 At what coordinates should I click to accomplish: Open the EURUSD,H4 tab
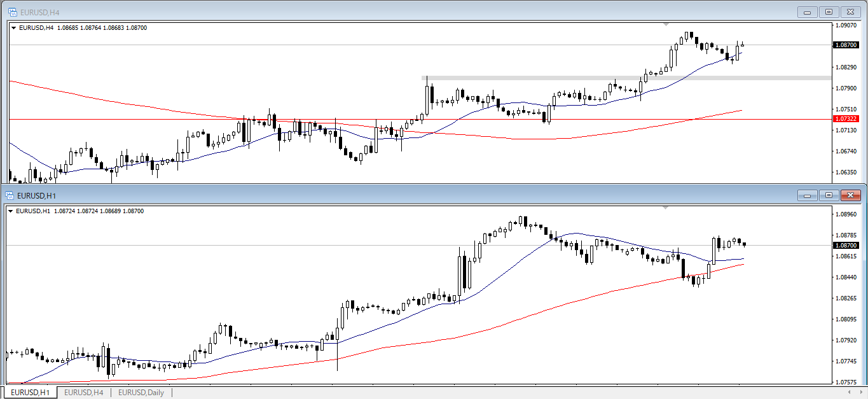pos(83,393)
